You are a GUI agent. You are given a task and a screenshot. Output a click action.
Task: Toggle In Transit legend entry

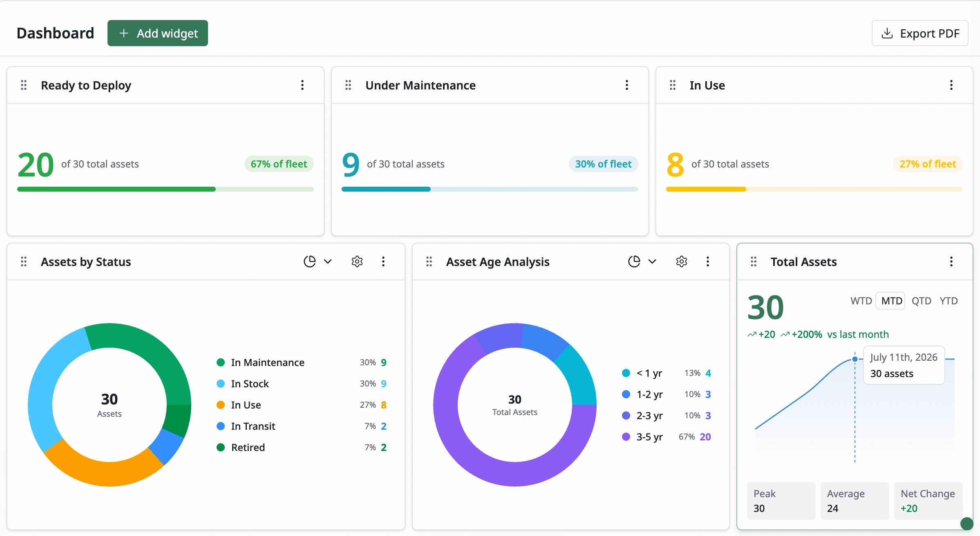tap(302, 426)
